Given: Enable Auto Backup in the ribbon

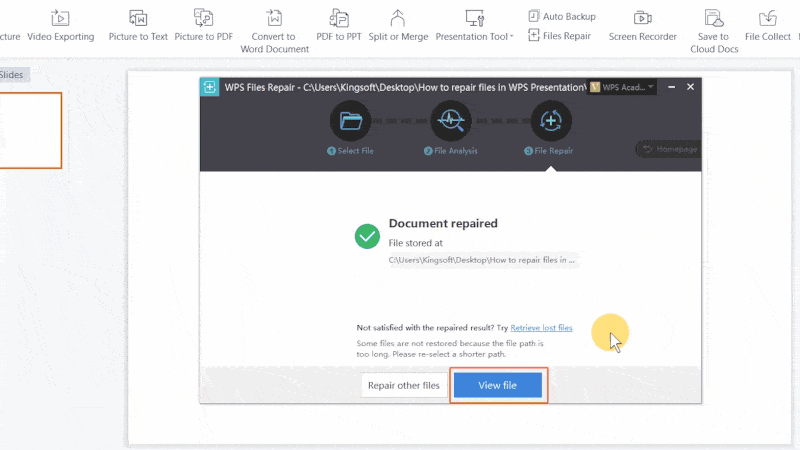Looking at the screenshot, I should pyautogui.click(x=562, y=16).
